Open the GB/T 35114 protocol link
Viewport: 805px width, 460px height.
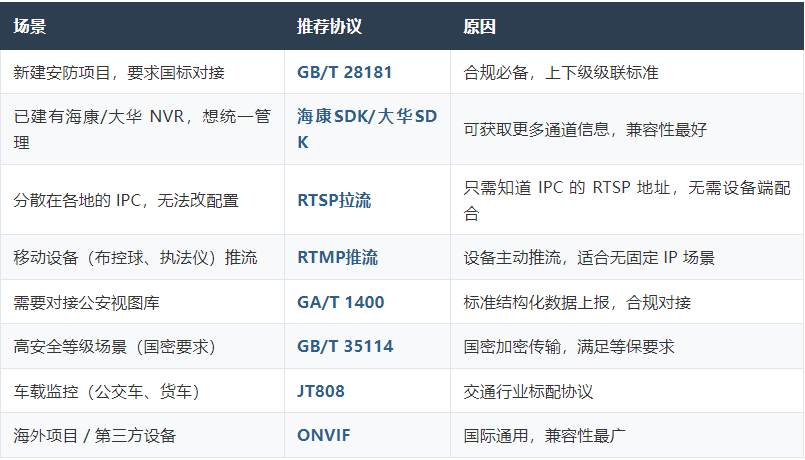[345, 346]
